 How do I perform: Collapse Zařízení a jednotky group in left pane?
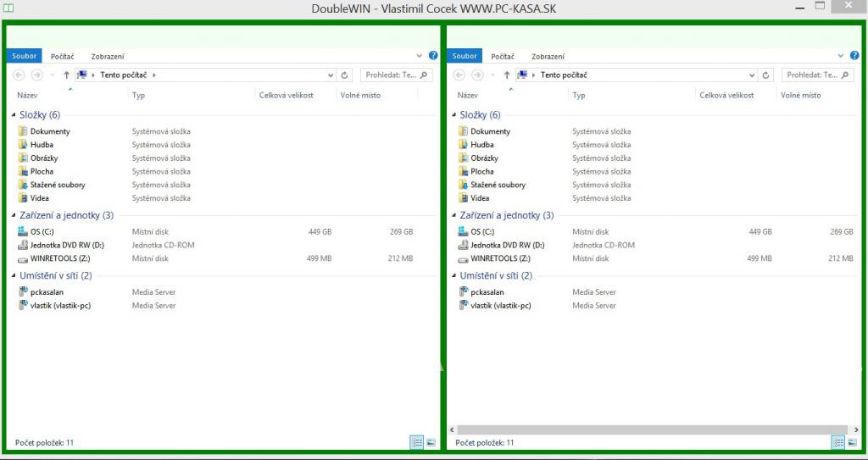pos(14,215)
